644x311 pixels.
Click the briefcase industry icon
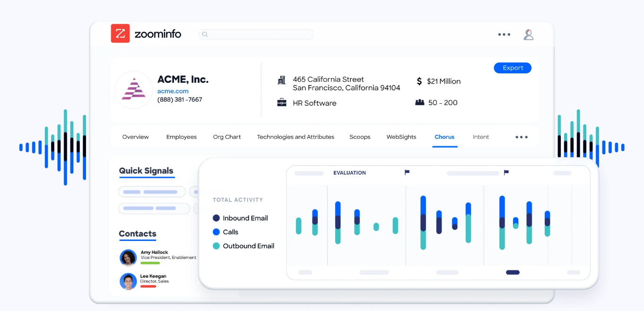point(282,103)
